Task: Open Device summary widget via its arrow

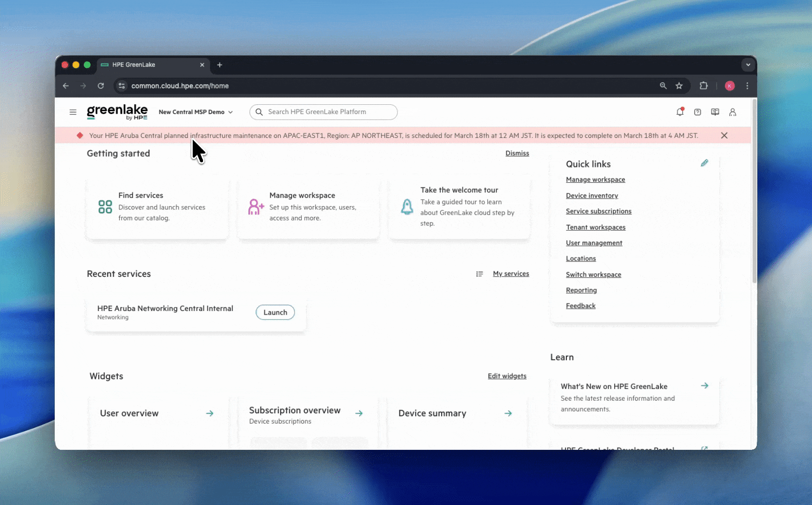Action: coord(508,413)
